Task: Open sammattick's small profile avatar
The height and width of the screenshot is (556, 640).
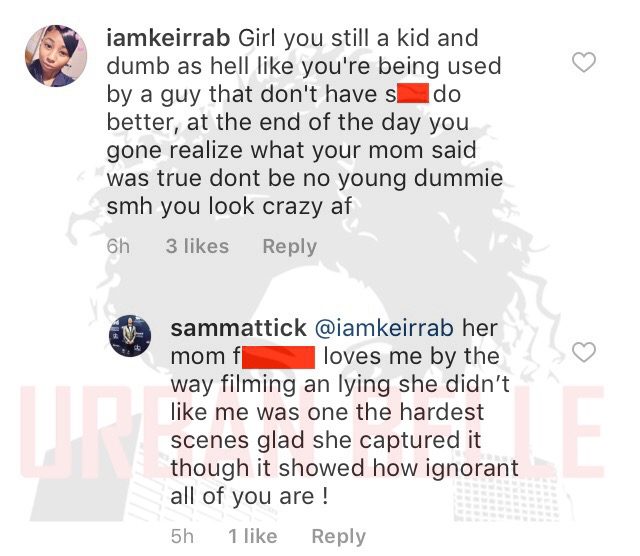Action: click(x=130, y=336)
